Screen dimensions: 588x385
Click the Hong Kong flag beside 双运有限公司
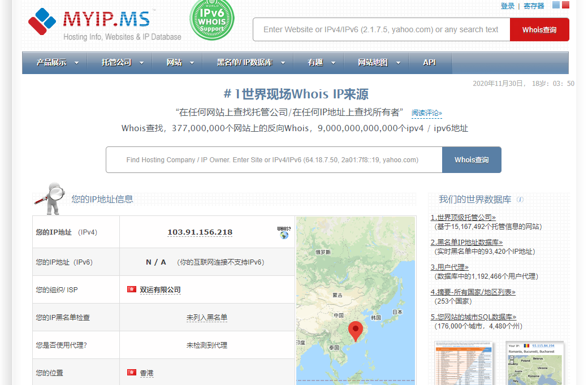132,289
